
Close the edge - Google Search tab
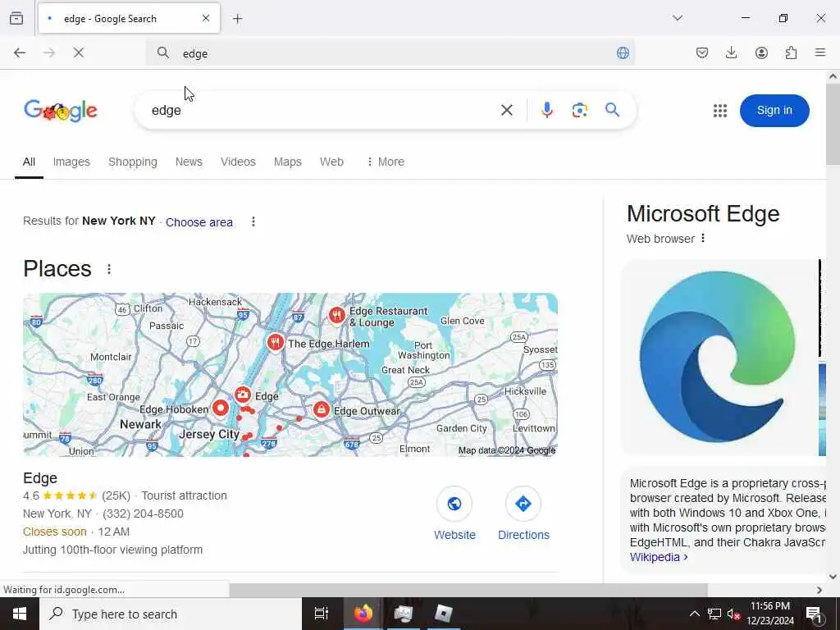[206, 18]
